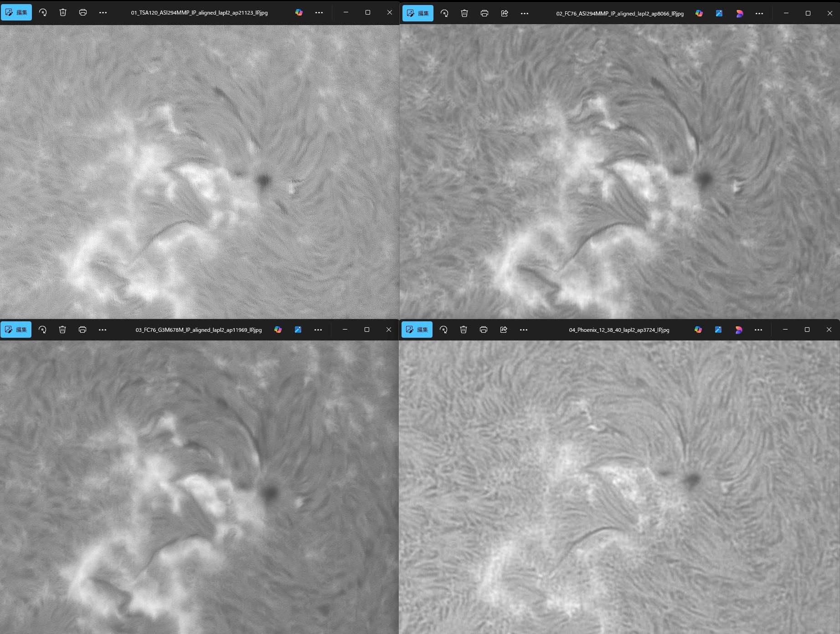The width and height of the screenshot is (840, 634).
Task: Click 編集 edit button in 01_TSA120 window
Action: (16, 13)
